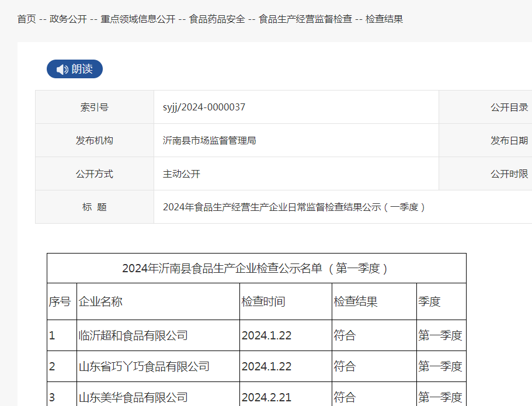Image resolution: width=532 pixels, height=406 pixels.
Task: Click the 检查结果 breadcrumb link
Action: tap(384, 19)
